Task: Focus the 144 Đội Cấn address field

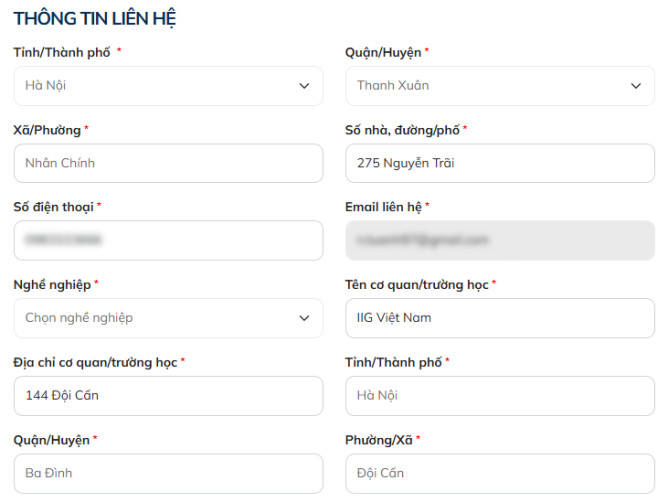Action: 168,395
